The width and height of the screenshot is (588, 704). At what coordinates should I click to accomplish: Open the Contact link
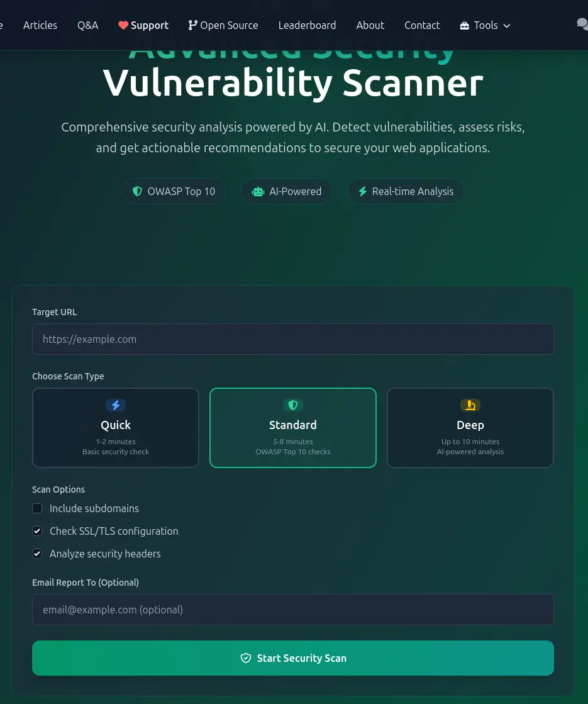[x=422, y=25]
